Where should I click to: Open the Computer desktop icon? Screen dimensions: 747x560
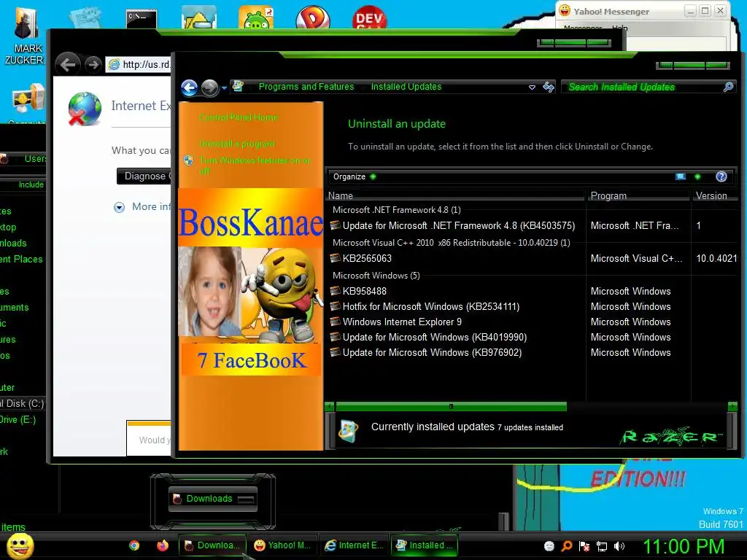tap(28, 103)
